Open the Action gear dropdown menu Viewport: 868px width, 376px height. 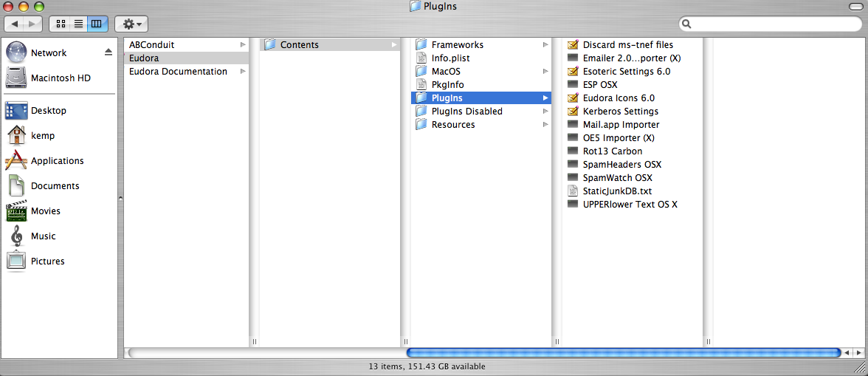point(131,24)
